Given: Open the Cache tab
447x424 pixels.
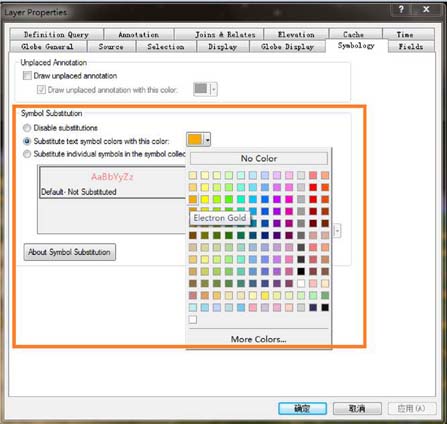Looking at the screenshot, I should click(x=353, y=35).
